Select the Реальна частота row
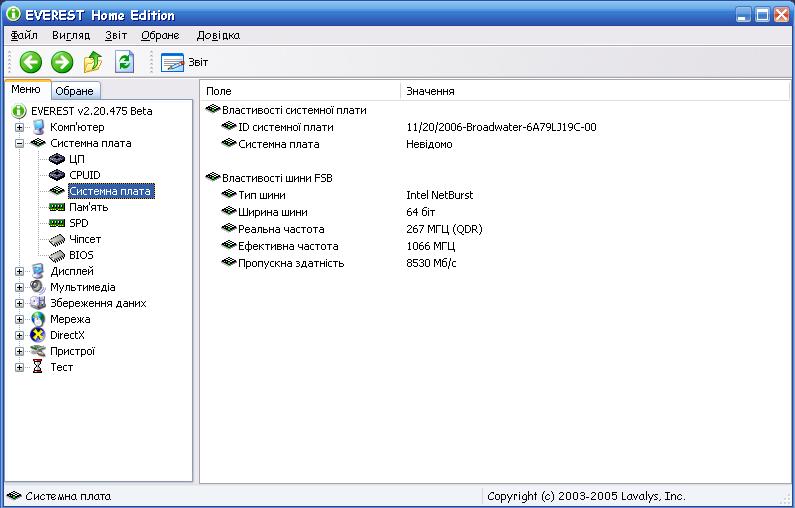Image resolution: width=795 pixels, height=508 pixels. tap(281, 229)
